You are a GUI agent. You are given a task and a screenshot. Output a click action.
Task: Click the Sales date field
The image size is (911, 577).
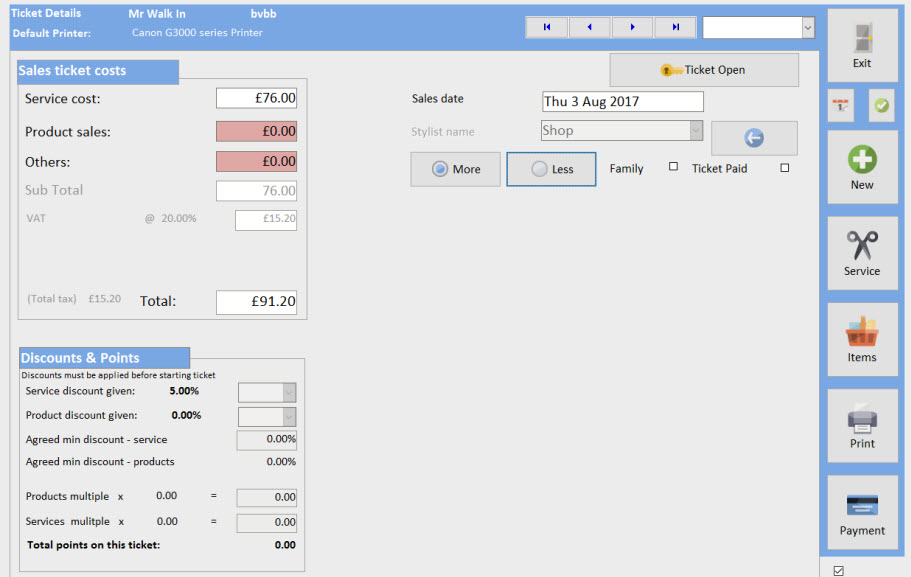coord(622,102)
